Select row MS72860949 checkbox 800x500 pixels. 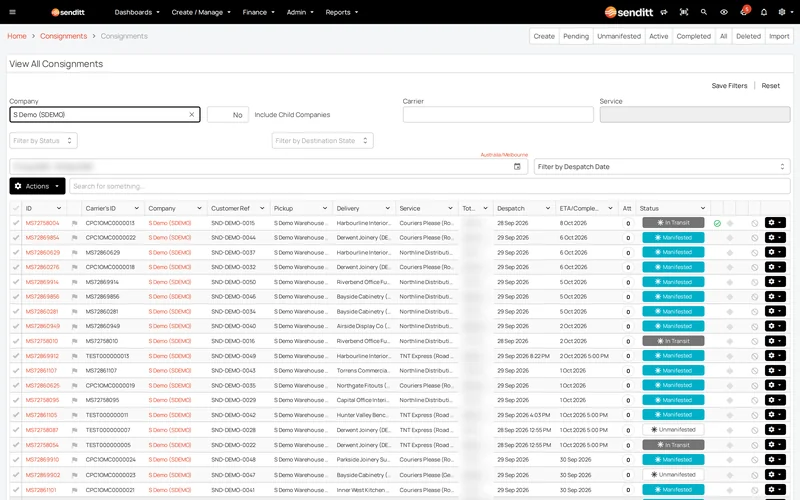coord(16,327)
